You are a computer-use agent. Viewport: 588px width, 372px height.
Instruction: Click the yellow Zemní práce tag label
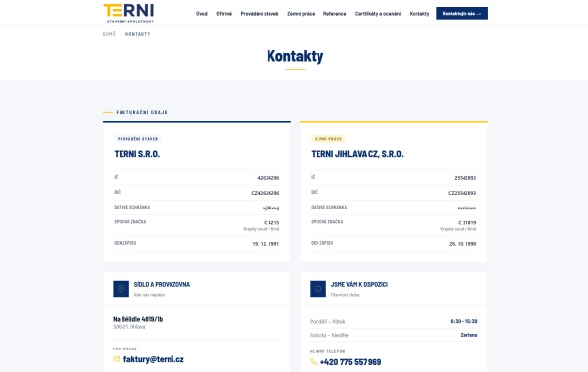tap(328, 139)
